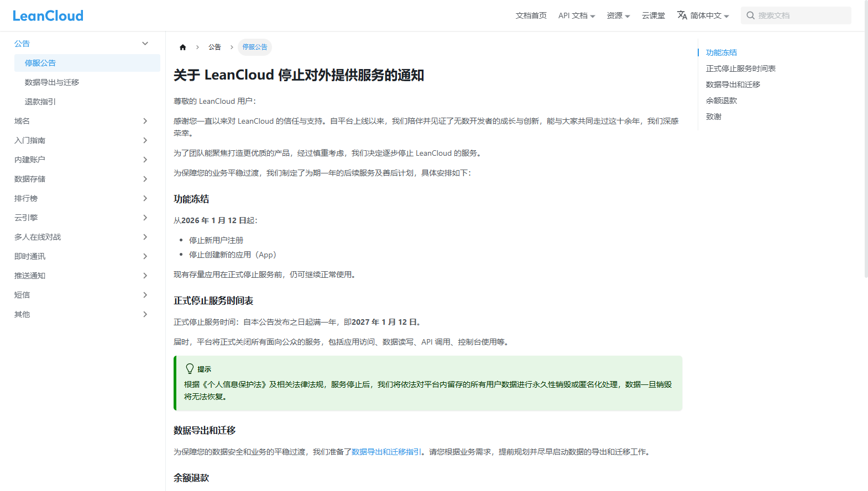Jump to 正式停止服务时间表 in page outline

(740, 68)
